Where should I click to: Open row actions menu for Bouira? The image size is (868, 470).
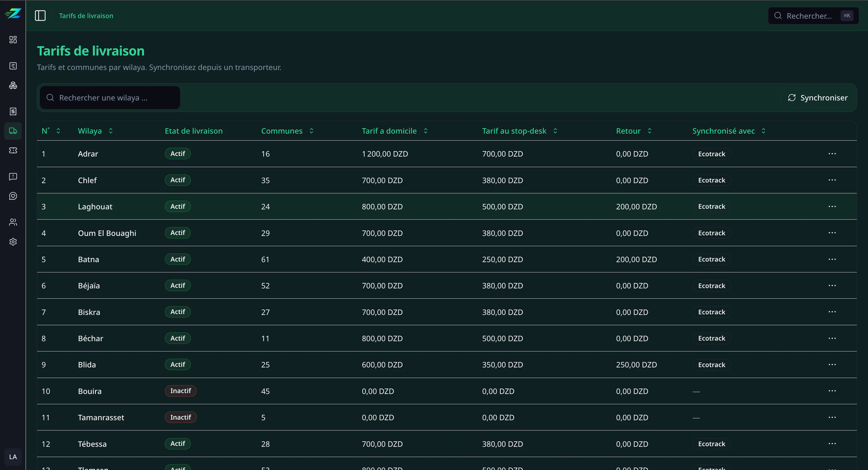click(832, 391)
